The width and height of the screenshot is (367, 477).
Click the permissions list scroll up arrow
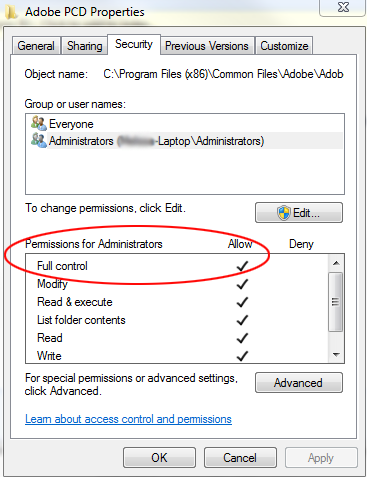pyautogui.click(x=336, y=263)
